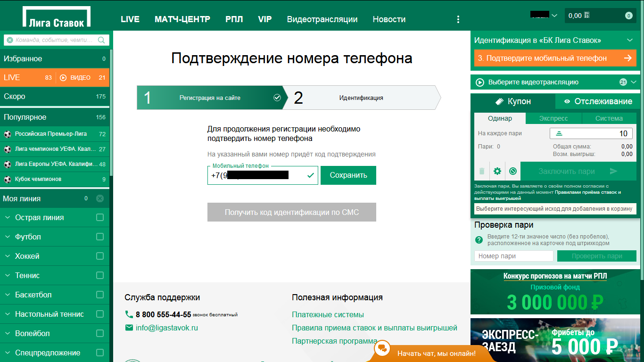Viewport: 644px width, 362px height.
Task: Check the Острая линия checkbox
Action: coord(100,217)
